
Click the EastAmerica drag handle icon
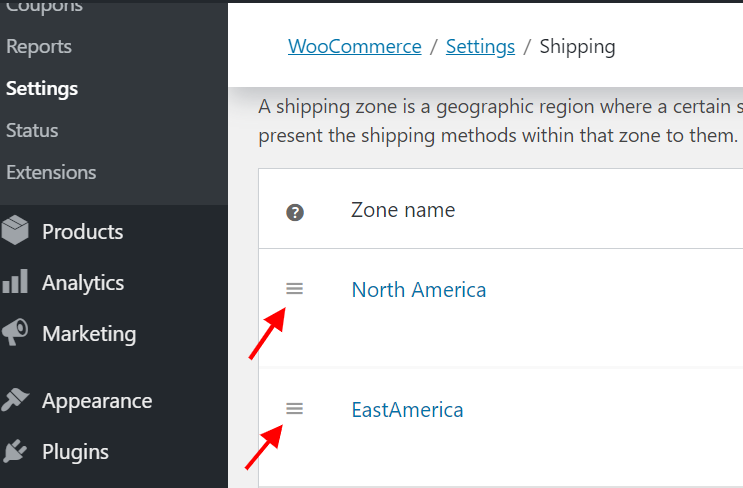coord(294,408)
